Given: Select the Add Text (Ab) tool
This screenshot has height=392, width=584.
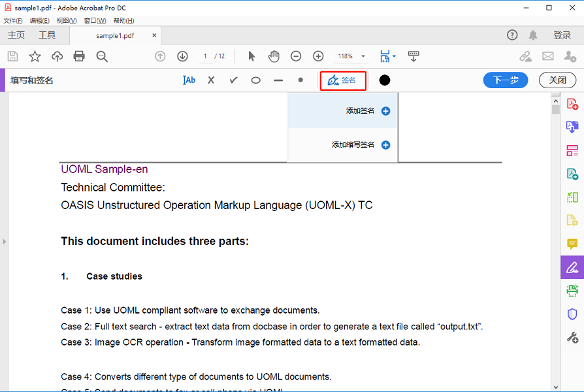Looking at the screenshot, I should [x=189, y=80].
